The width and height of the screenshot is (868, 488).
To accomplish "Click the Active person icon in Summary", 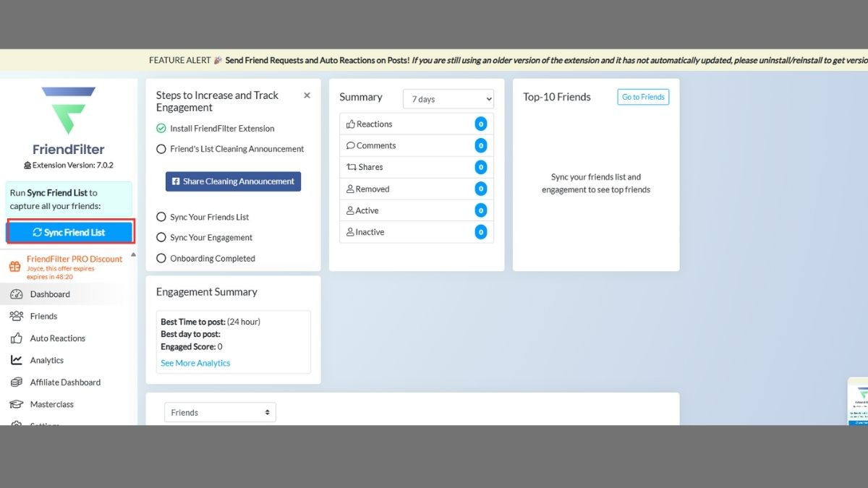I will [350, 210].
